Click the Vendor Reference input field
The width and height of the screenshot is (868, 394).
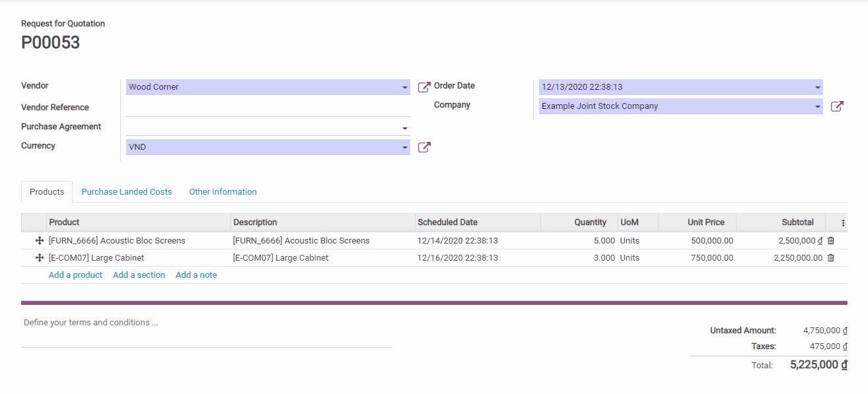[268, 108]
